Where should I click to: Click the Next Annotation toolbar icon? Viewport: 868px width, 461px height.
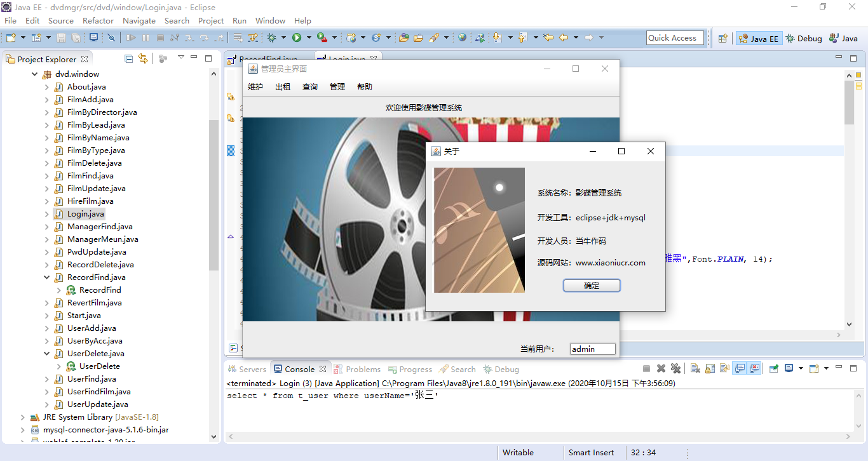click(x=497, y=38)
